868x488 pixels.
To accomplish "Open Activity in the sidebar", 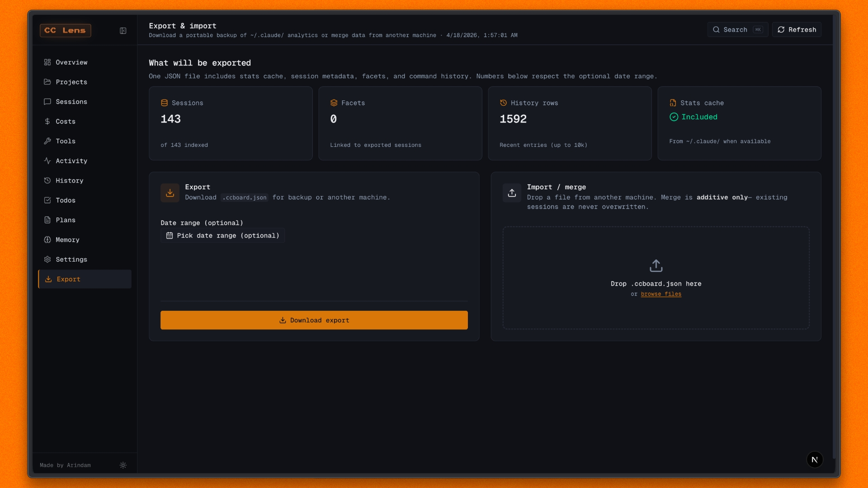I will (71, 161).
